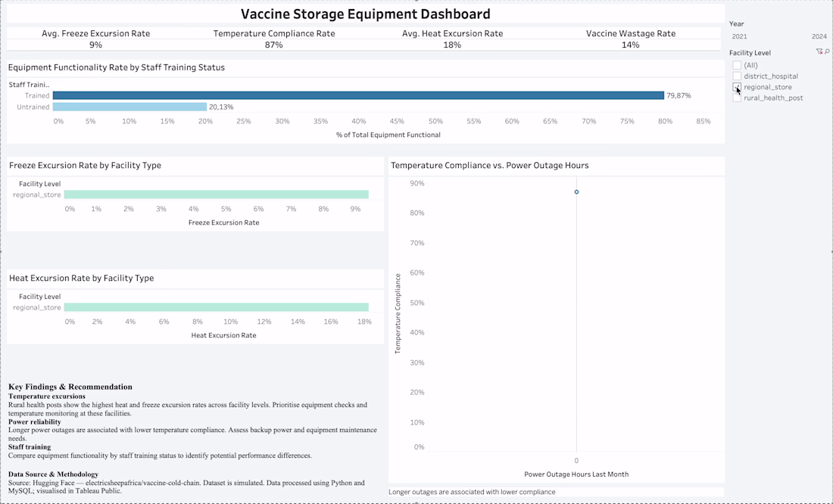The width and height of the screenshot is (833, 504).
Task: Click the Avg. Heat Excursion Rate 18% value
Action: (452, 45)
